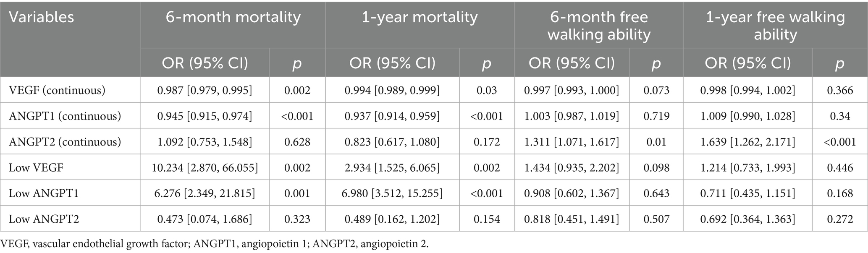Select the Low ANGPT1 row label
Screen dimensions: 868x253
point(44,193)
